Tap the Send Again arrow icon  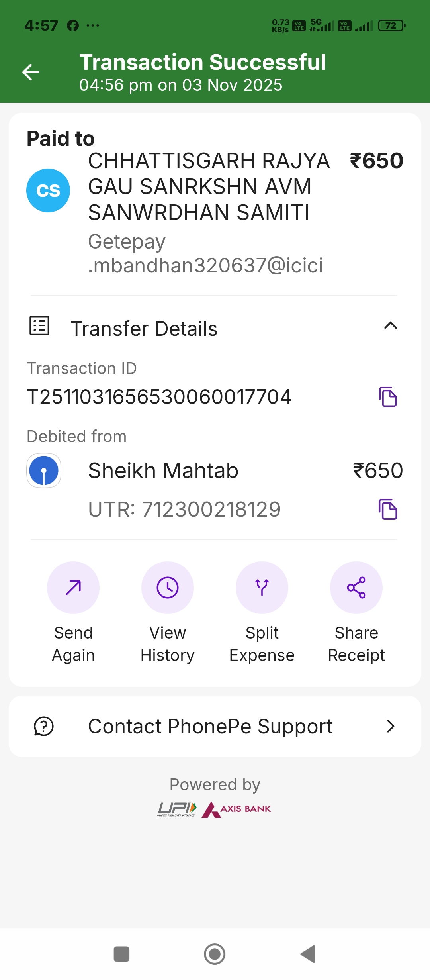[x=73, y=587]
